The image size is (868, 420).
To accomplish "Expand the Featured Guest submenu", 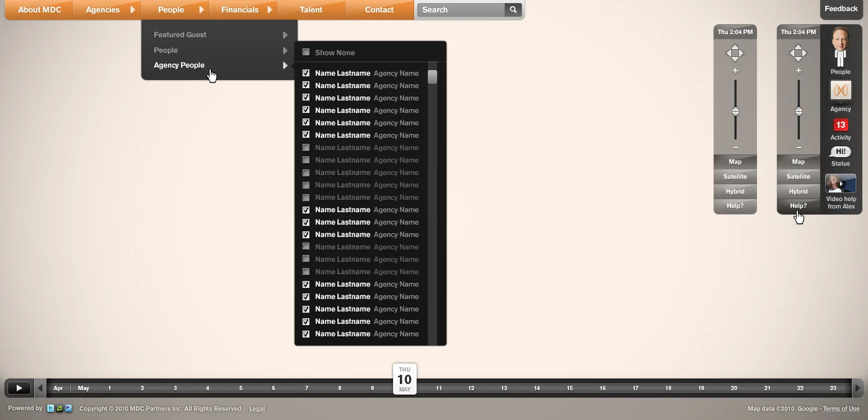I will tap(180, 35).
